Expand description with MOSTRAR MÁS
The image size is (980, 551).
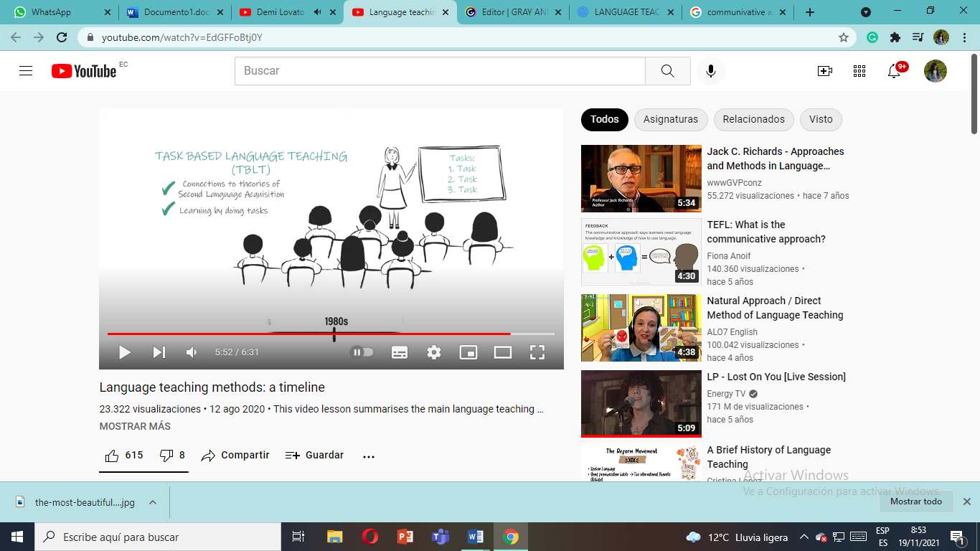click(135, 426)
